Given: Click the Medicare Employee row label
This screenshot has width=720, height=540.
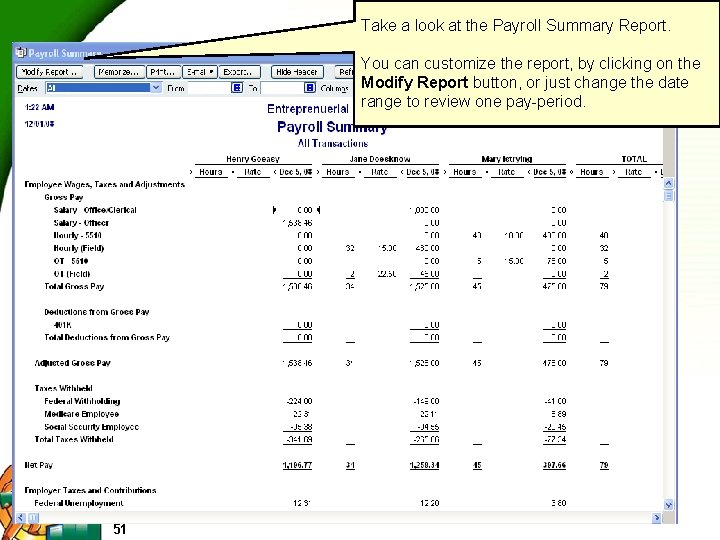Looking at the screenshot, I should point(82,414).
